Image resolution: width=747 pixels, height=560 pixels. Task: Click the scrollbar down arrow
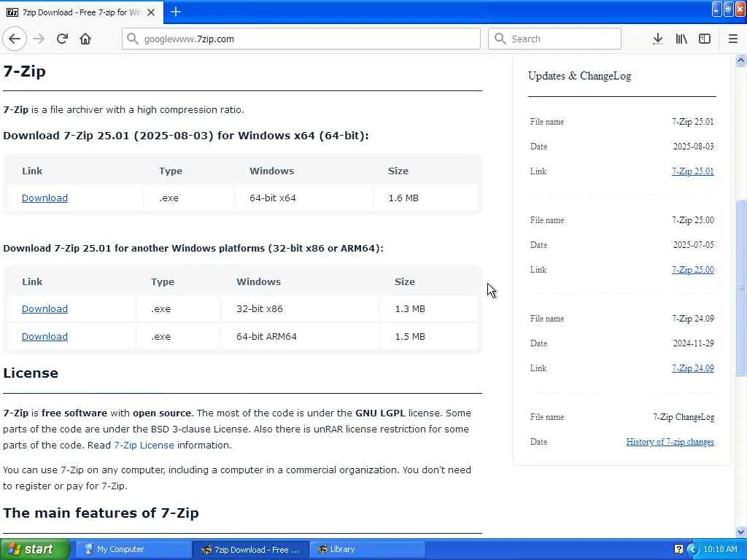tap(741, 532)
